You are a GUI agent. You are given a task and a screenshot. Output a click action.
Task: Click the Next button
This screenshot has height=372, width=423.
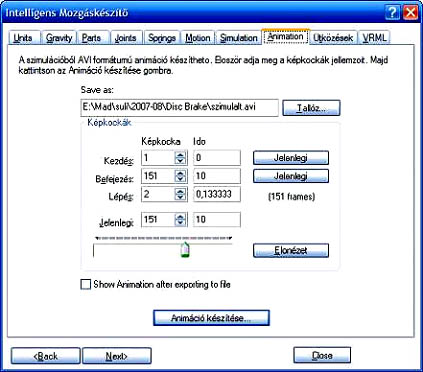pos(116,356)
